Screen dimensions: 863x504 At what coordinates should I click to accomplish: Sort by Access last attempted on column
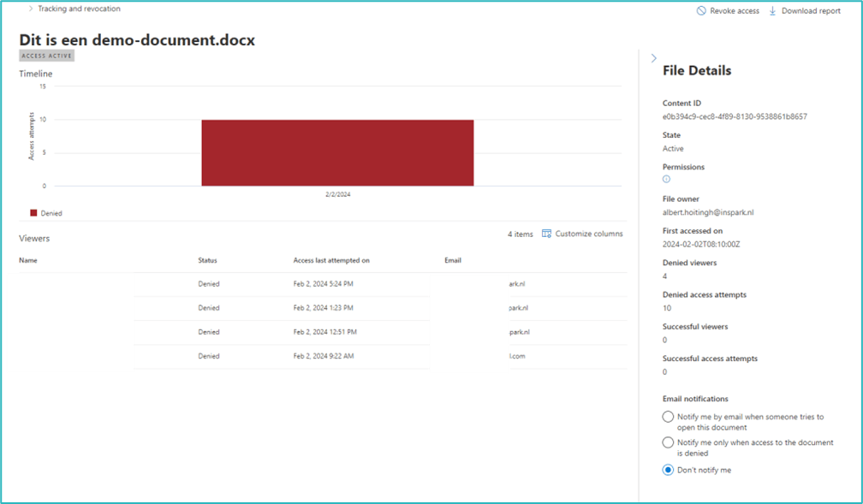(331, 260)
